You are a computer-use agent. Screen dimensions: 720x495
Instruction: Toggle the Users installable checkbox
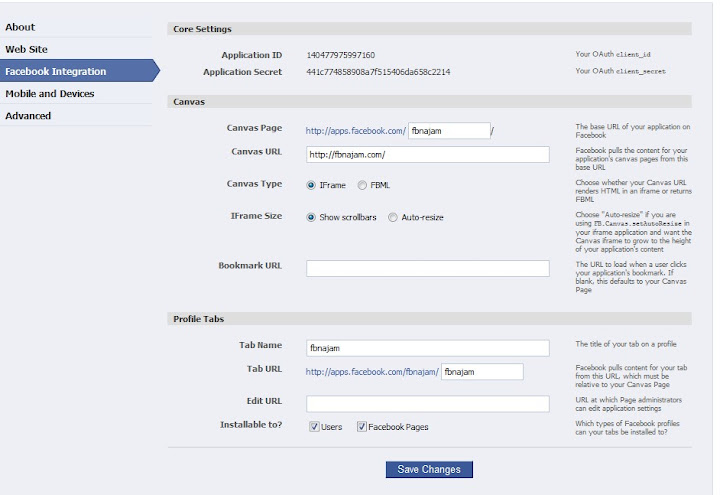coord(314,426)
